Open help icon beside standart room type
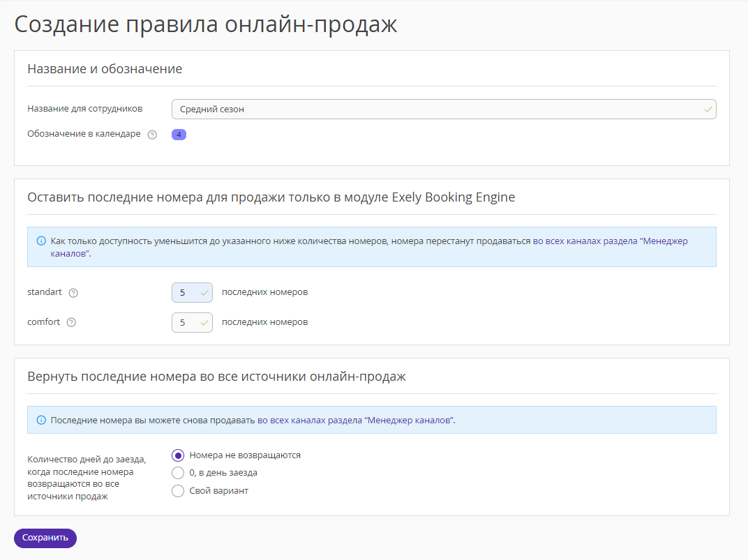748x560 pixels. pos(73,293)
